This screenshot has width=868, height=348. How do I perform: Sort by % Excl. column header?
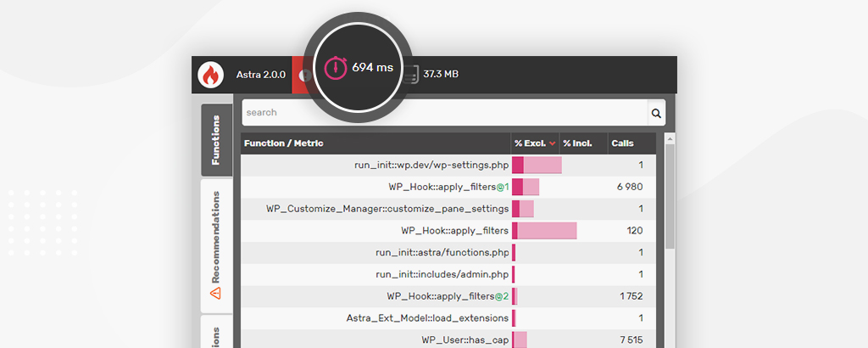535,143
